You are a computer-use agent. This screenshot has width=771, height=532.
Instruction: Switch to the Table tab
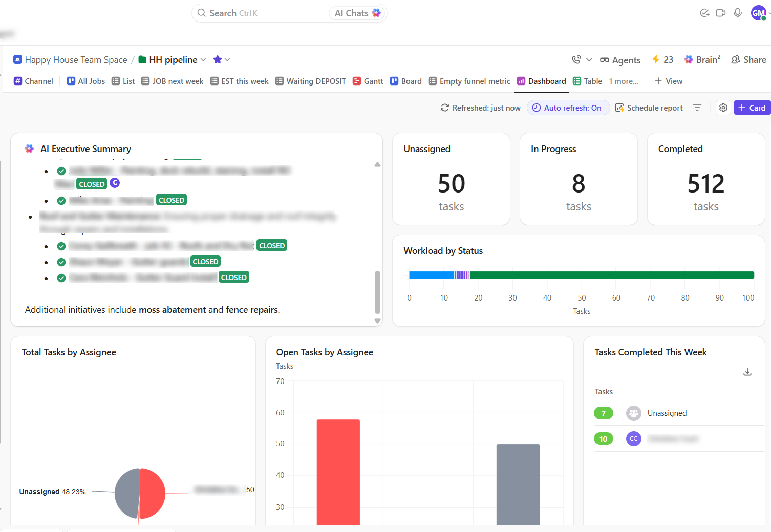coord(588,81)
